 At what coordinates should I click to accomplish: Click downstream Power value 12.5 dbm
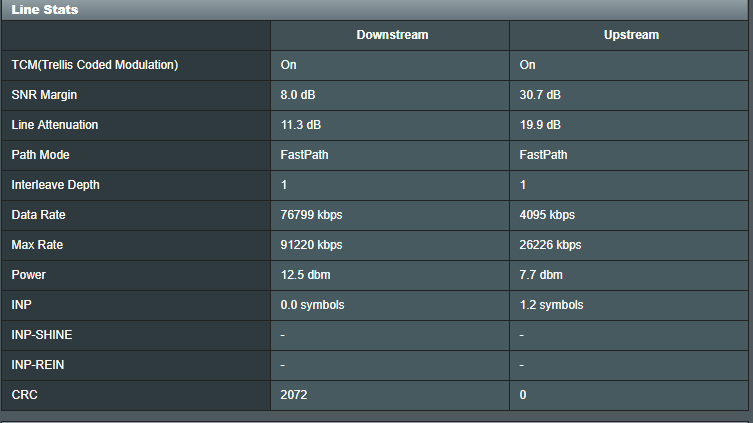[x=305, y=275]
